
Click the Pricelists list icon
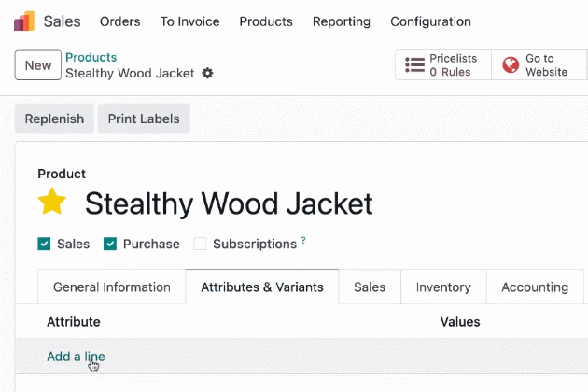[414, 65]
